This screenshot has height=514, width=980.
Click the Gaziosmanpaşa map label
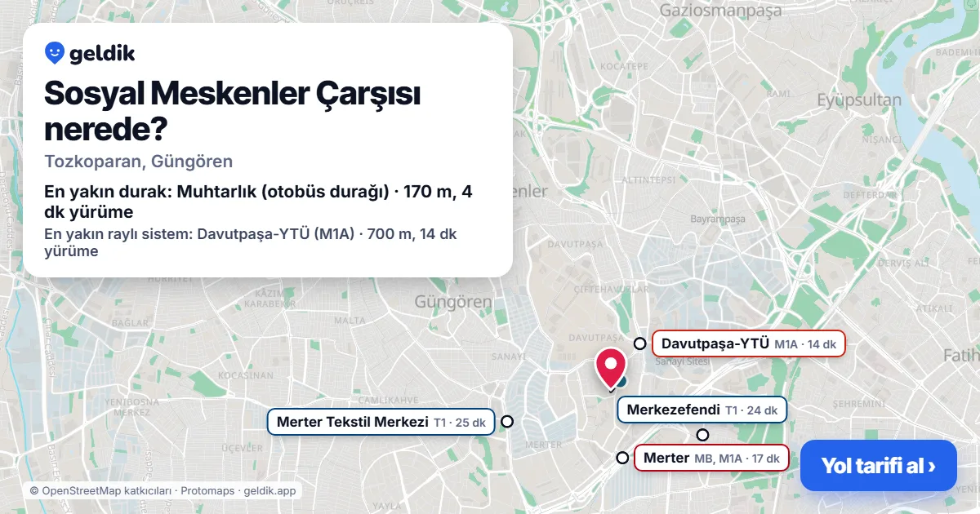720,11
